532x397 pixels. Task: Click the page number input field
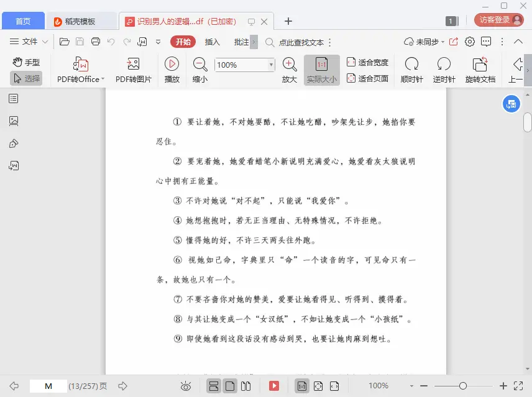pos(48,386)
